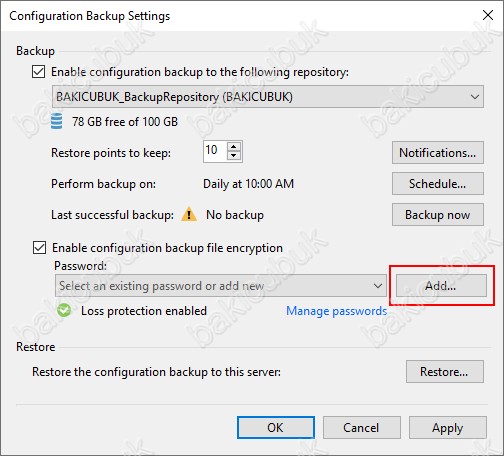Click the repository database disk icon
Image resolution: width=504 pixels, height=456 pixels.
click(x=57, y=121)
